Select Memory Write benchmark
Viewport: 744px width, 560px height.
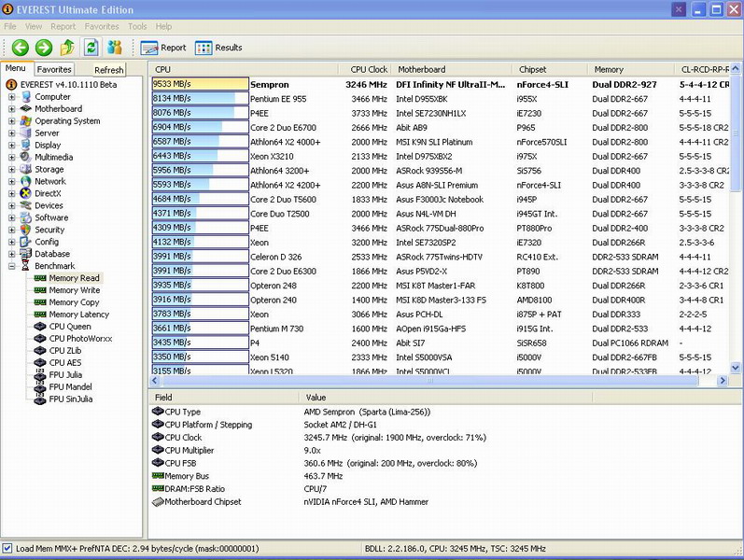point(75,290)
